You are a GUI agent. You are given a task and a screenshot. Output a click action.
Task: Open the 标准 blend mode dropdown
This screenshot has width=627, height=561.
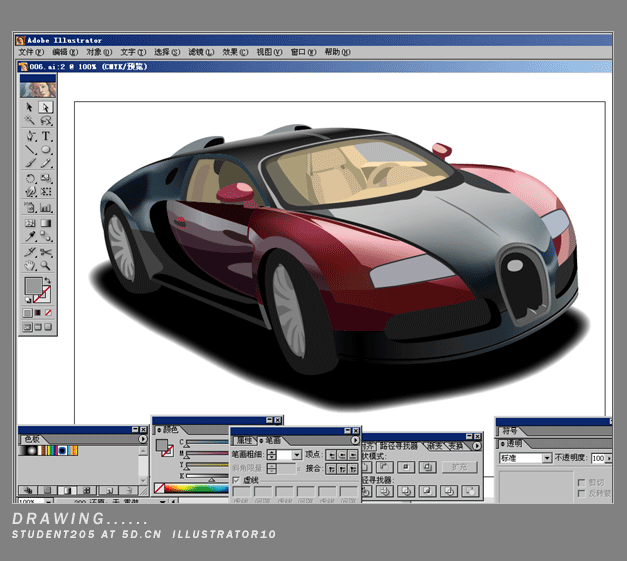(547, 458)
